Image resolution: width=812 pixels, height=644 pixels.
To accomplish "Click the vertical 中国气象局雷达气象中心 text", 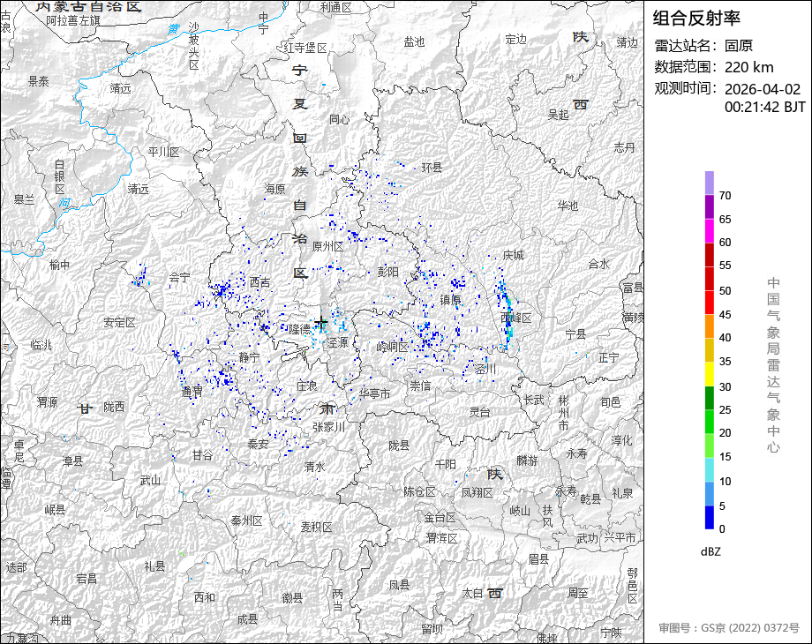I will pyautogui.click(x=773, y=365).
